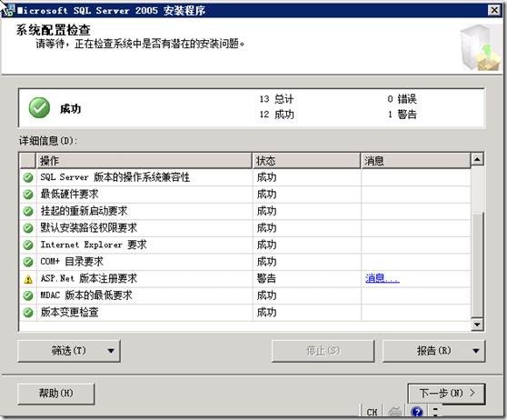Click the 1 警告 summary count
The height and width of the screenshot is (420, 507).
tap(402, 115)
